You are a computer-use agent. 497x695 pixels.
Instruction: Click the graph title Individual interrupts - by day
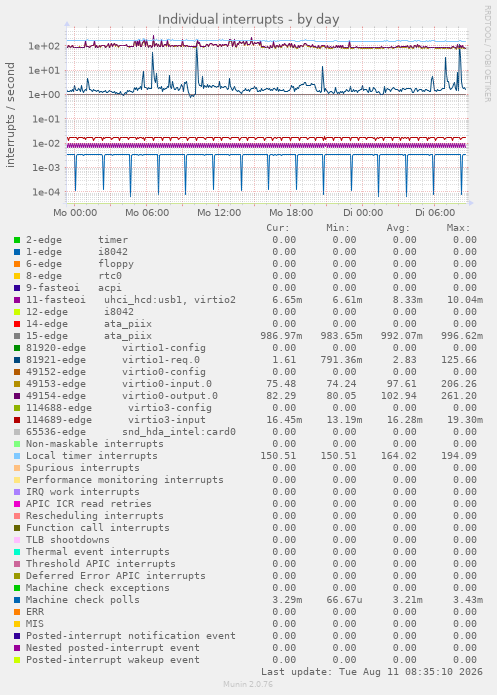point(248,20)
